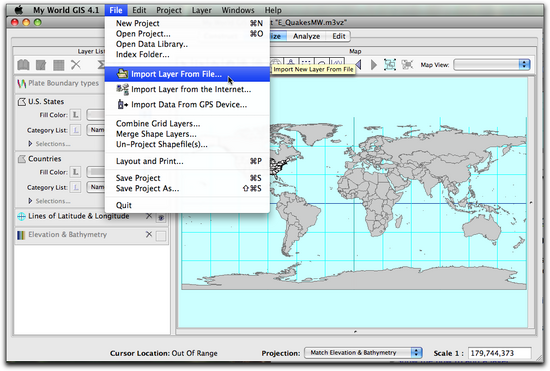550x371 pixels.
Task: Choose Save Project entry
Action: (188, 178)
